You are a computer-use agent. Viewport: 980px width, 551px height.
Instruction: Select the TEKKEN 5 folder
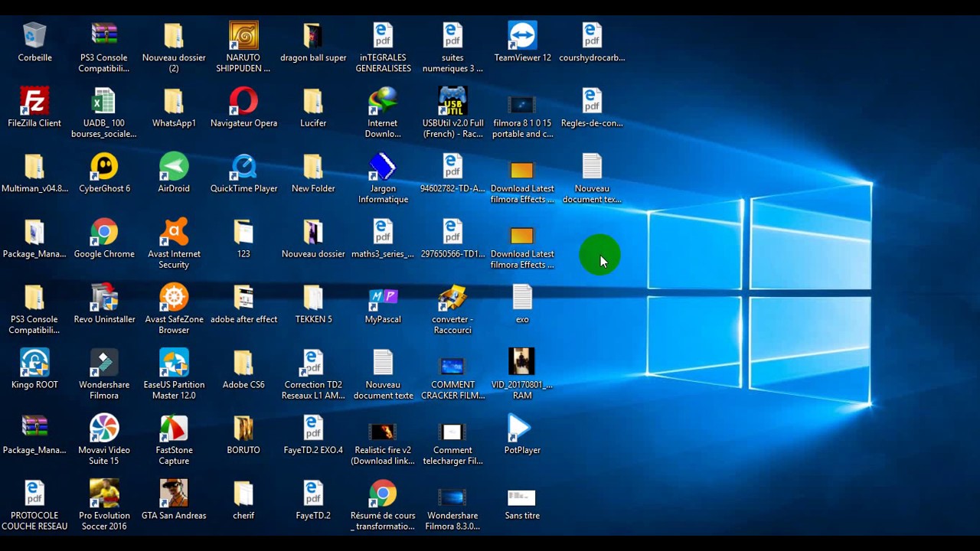pyautogui.click(x=313, y=298)
